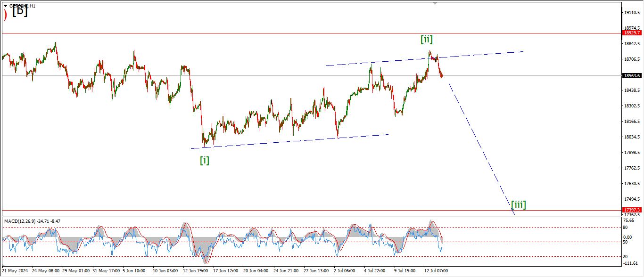Click the black [B] wave label

20,12
